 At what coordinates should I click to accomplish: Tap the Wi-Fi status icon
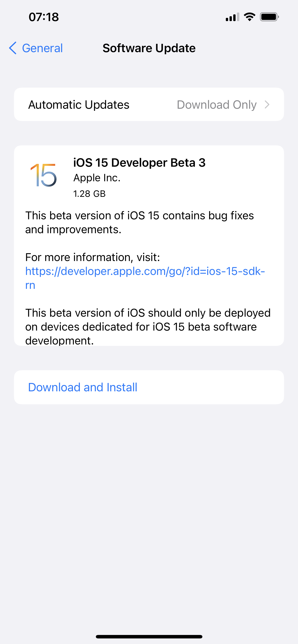tap(249, 17)
